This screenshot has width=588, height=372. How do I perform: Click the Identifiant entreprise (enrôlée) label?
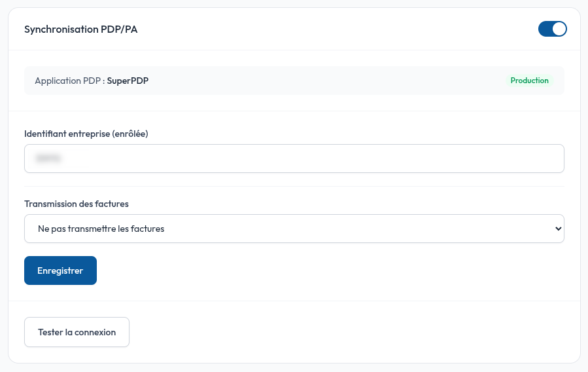[86, 134]
